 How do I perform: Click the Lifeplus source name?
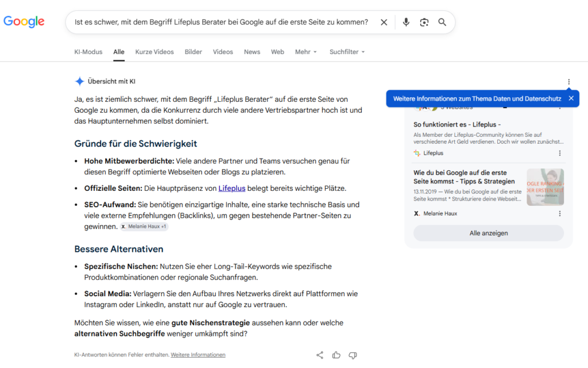pos(433,153)
